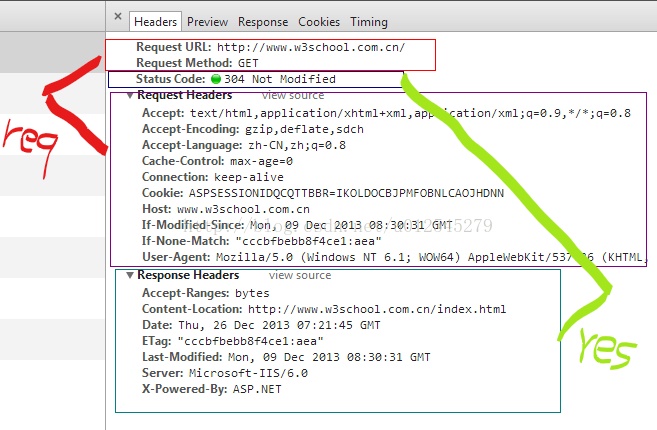Collapse the Response Headers section
The image size is (657, 430).
[130, 276]
